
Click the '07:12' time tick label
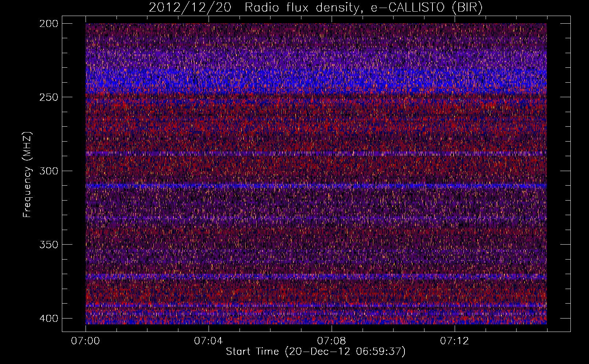pos(455,341)
